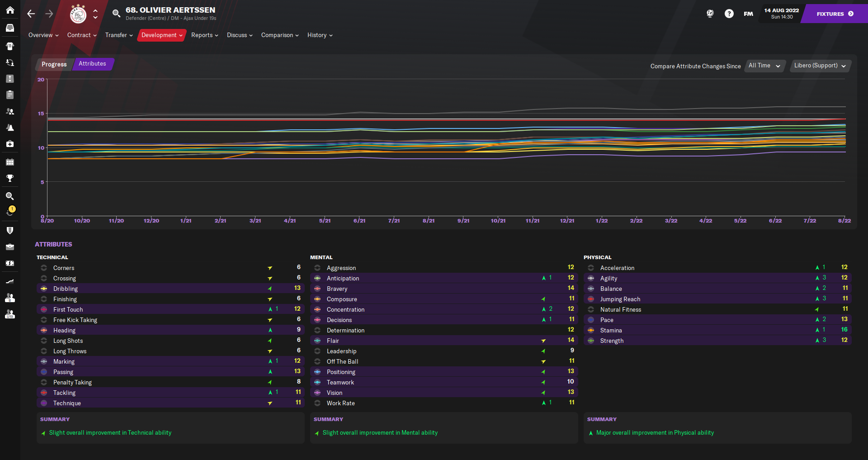Screen dimensions: 868x460
Task: Open the Squad shirt icon
Action: click(10, 46)
